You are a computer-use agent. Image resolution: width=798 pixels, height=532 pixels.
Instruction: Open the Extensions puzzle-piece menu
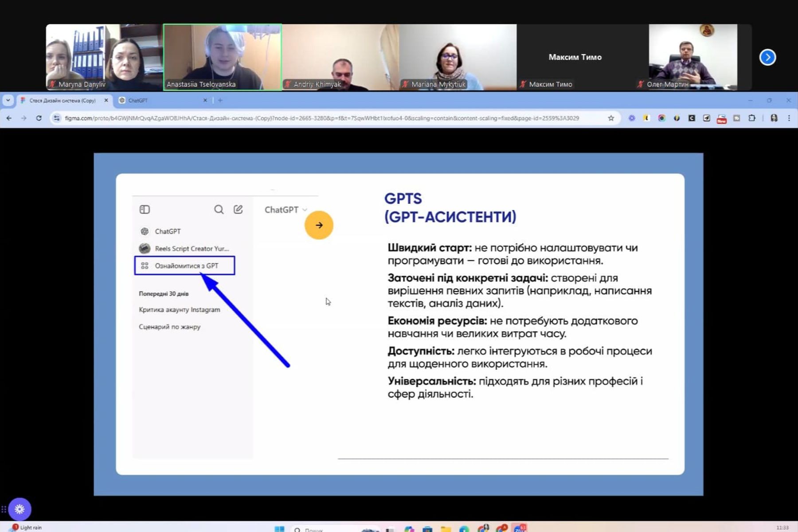(x=752, y=118)
